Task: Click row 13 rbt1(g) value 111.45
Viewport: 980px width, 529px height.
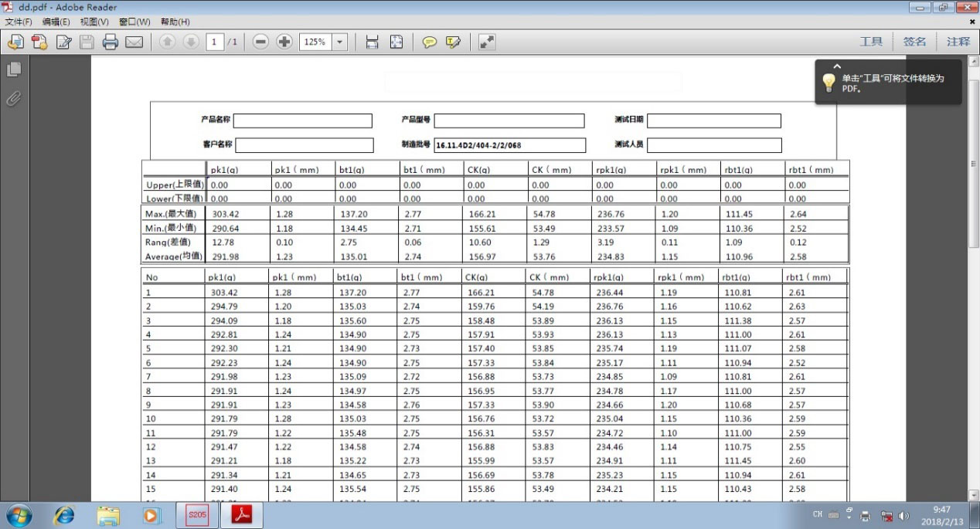Action: (x=738, y=460)
